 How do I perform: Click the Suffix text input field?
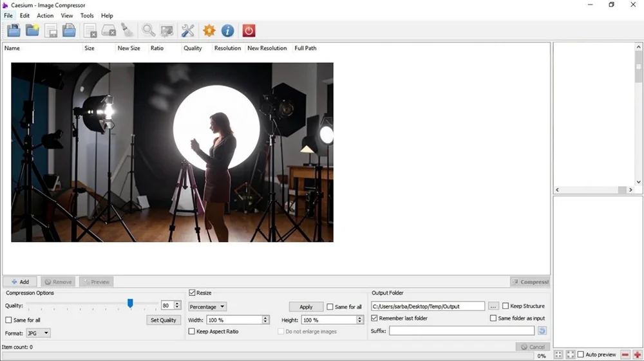click(x=461, y=331)
